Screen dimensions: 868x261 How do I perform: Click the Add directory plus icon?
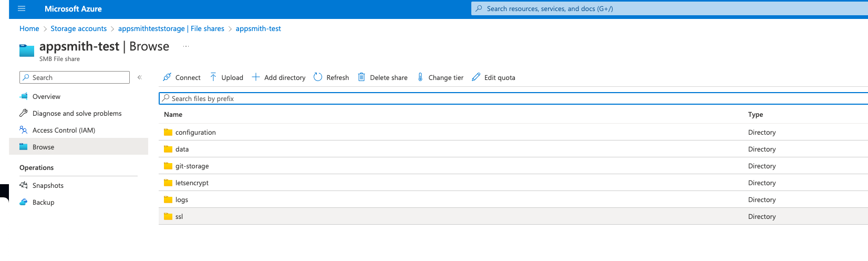point(256,77)
